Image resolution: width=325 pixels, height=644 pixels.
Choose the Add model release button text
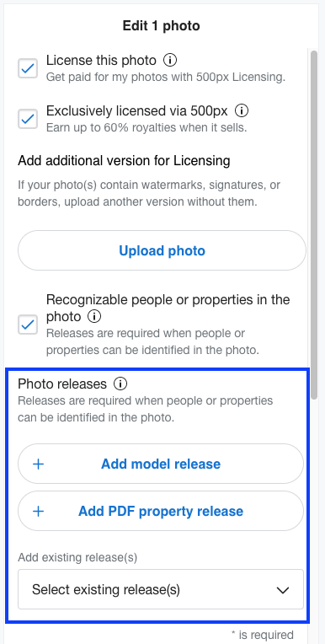[x=161, y=464]
